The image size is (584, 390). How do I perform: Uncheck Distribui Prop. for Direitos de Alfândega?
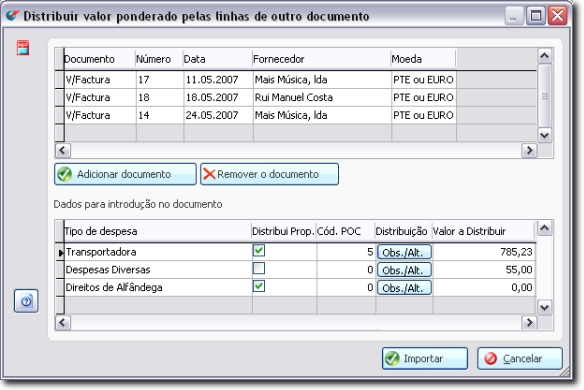click(259, 286)
